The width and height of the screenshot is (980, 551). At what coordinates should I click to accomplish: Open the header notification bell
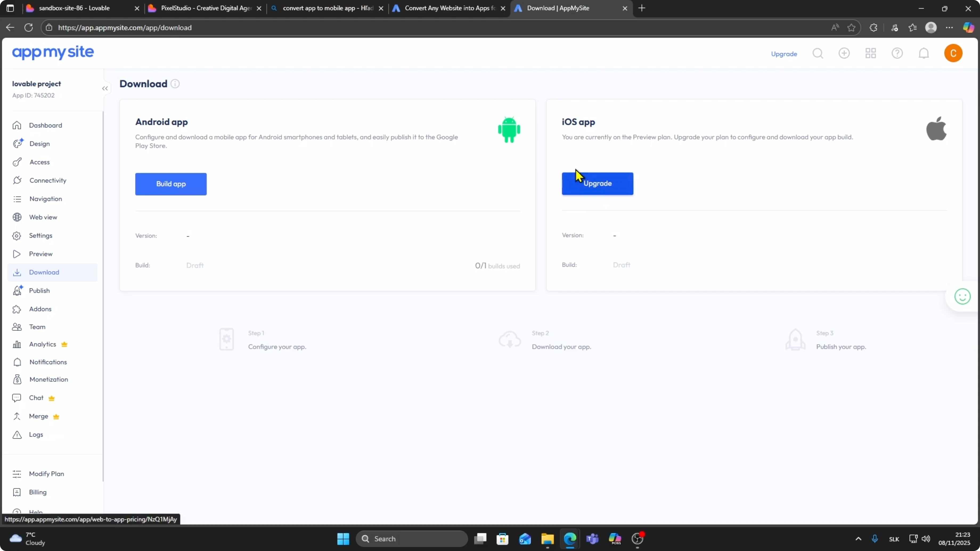(924, 53)
